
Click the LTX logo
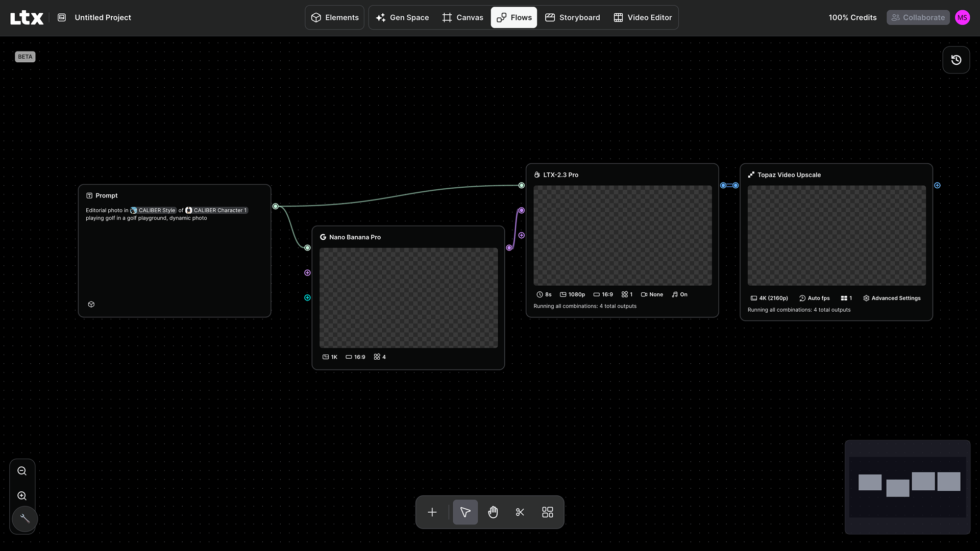27,18
